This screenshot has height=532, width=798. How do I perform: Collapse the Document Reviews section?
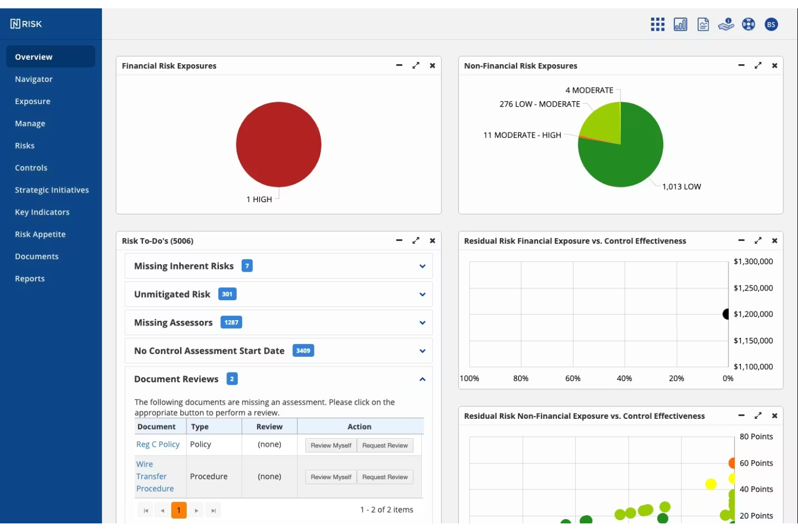pos(422,379)
